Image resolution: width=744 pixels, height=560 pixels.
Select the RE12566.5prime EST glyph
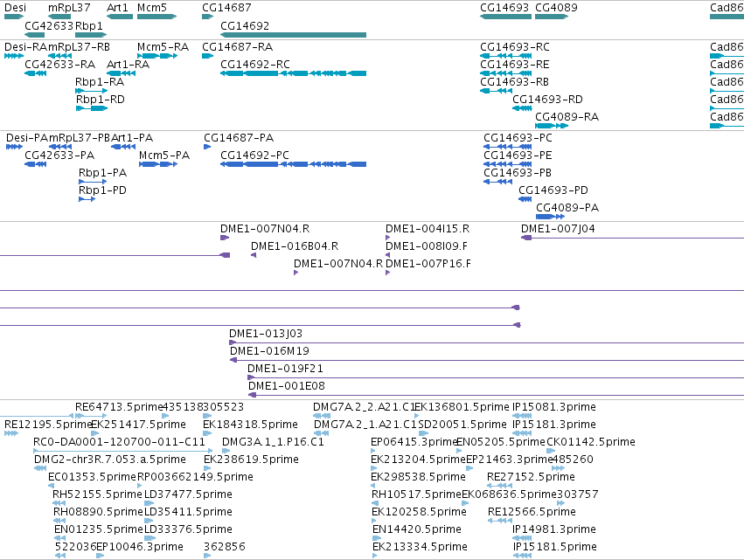pos(500,521)
